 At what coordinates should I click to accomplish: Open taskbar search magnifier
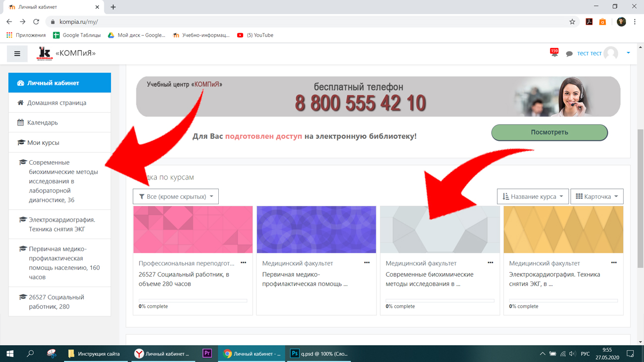[30, 354]
